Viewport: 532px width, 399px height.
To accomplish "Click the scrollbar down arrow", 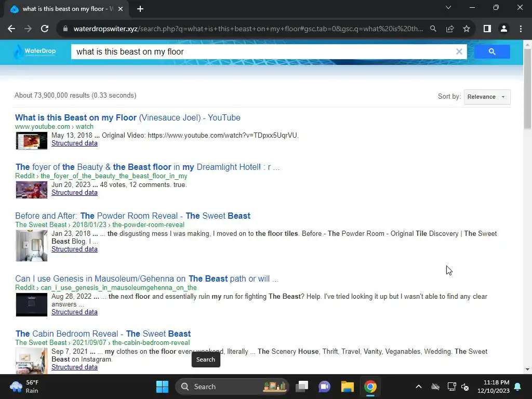I will 527,369.
